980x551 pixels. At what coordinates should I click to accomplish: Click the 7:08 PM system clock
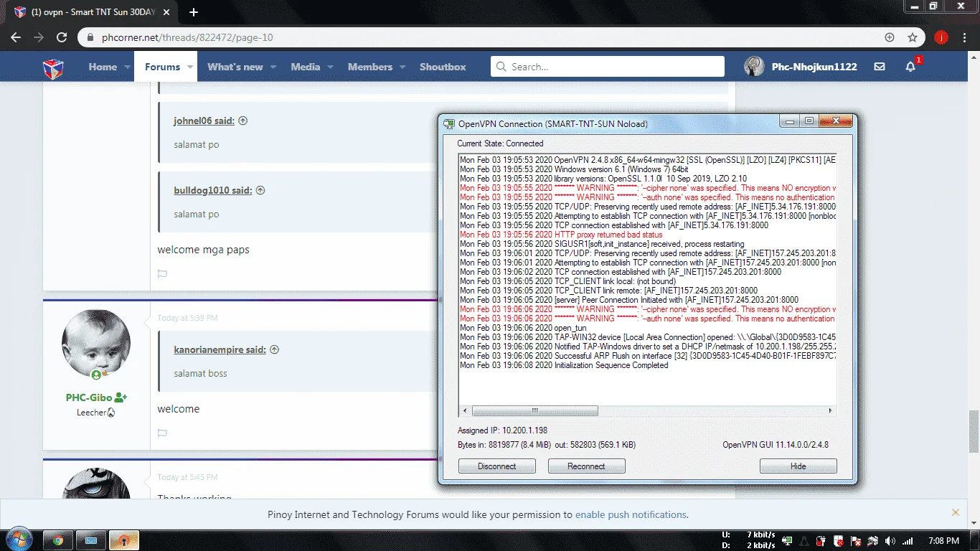pos(943,541)
